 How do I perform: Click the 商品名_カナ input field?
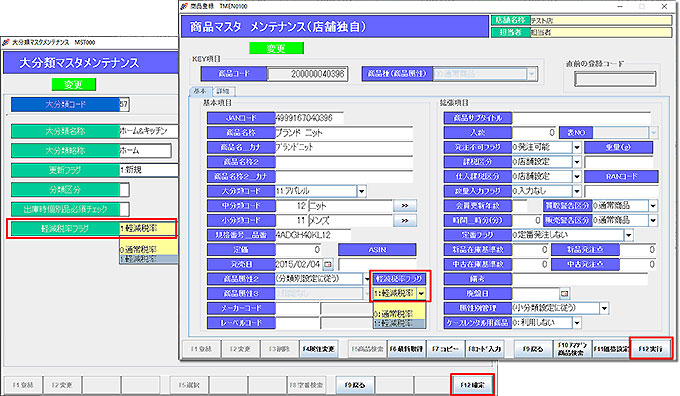coord(344,147)
